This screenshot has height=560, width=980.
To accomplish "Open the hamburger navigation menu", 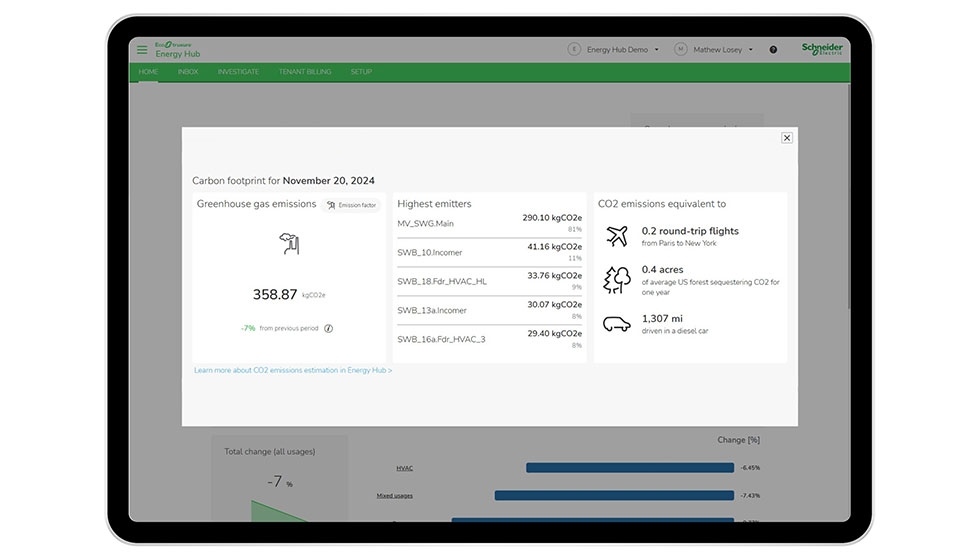I will point(142,50).
